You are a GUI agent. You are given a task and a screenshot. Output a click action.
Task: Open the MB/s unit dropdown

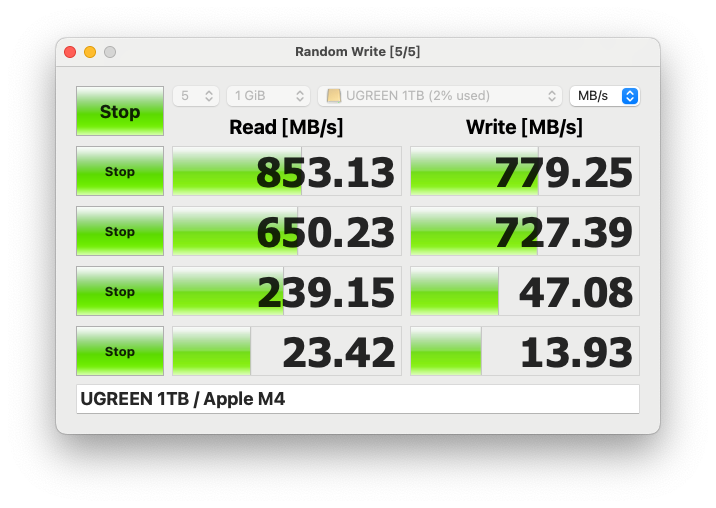(x=605, y=96)
